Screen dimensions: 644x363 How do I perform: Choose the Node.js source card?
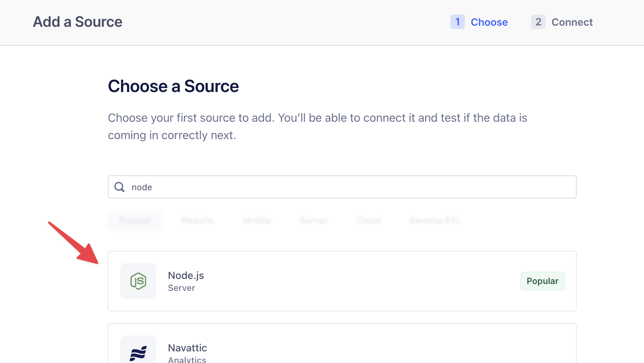[x=342, y=281]
